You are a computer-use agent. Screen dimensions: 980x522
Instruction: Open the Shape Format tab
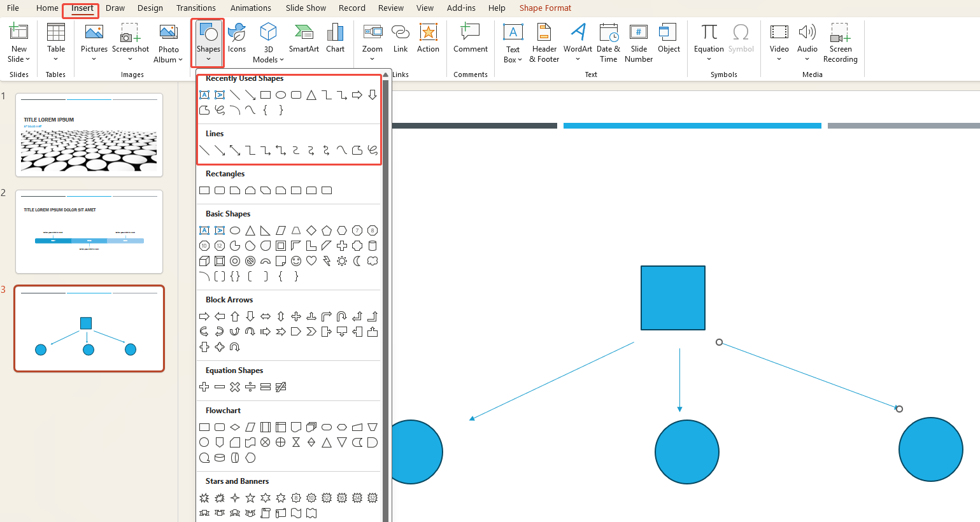545,8
